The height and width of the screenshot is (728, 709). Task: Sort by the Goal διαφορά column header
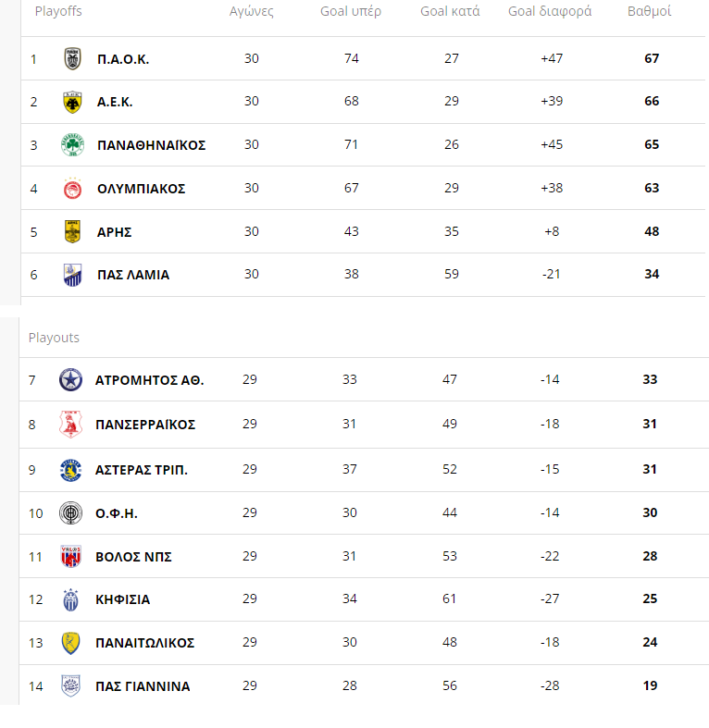click(x=552, y=12)
